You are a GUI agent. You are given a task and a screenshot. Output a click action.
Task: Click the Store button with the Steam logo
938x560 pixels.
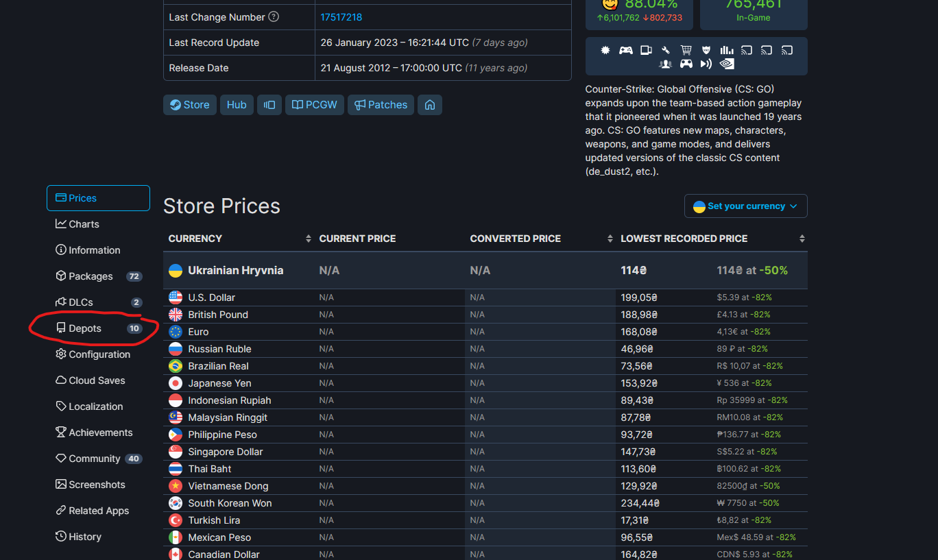tap(190, 105)
